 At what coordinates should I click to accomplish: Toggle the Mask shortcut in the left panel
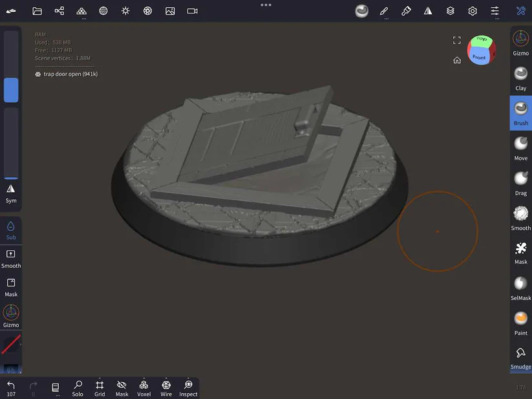click(x=11, y=288)
